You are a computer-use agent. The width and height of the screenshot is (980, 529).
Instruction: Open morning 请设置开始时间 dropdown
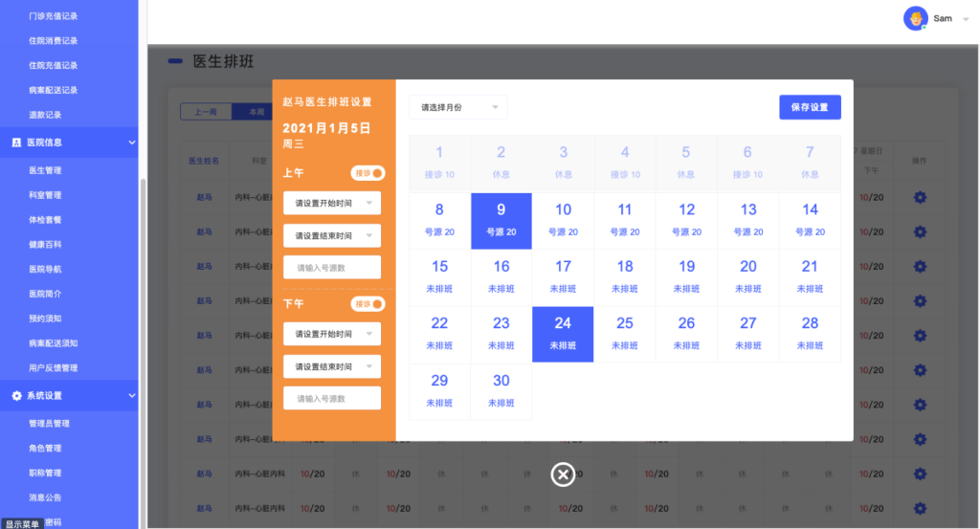pyautogui.click(x=331, y=204)
